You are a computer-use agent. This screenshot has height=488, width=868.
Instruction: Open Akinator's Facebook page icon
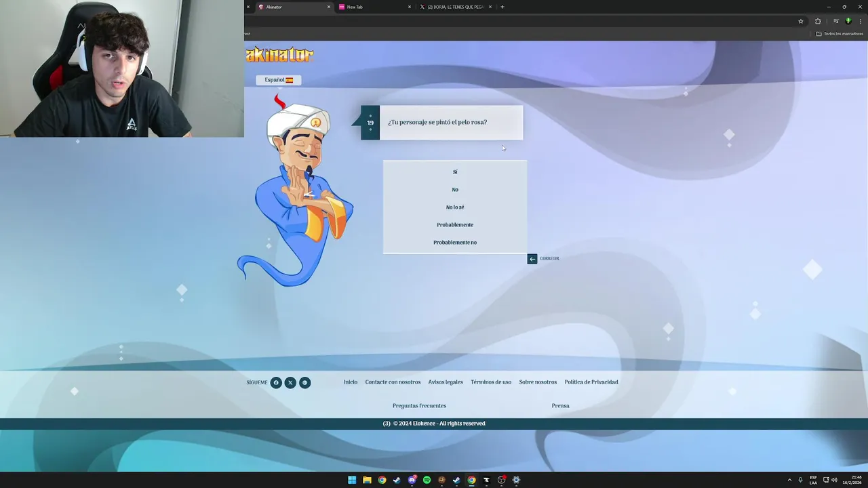point(276,383)
